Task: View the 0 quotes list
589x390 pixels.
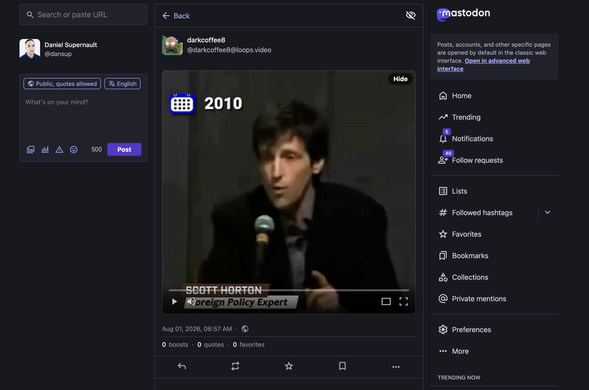Action: tap(210, 345)
